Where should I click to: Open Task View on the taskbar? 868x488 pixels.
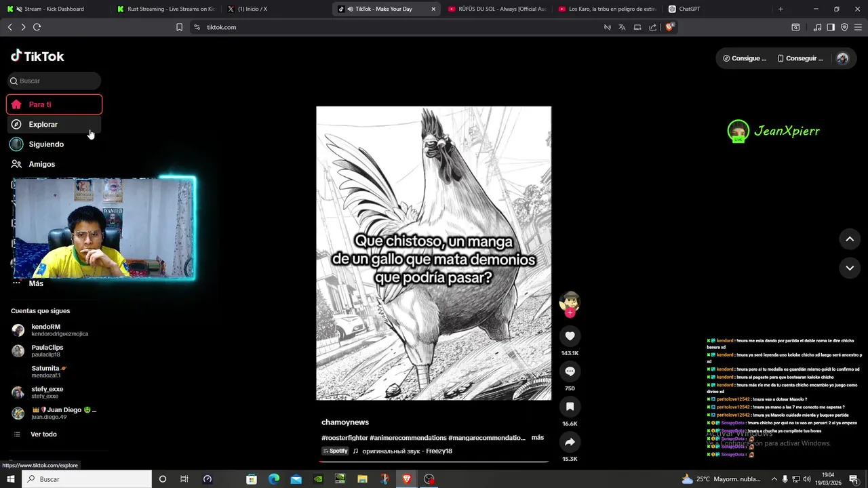(184, 479)
